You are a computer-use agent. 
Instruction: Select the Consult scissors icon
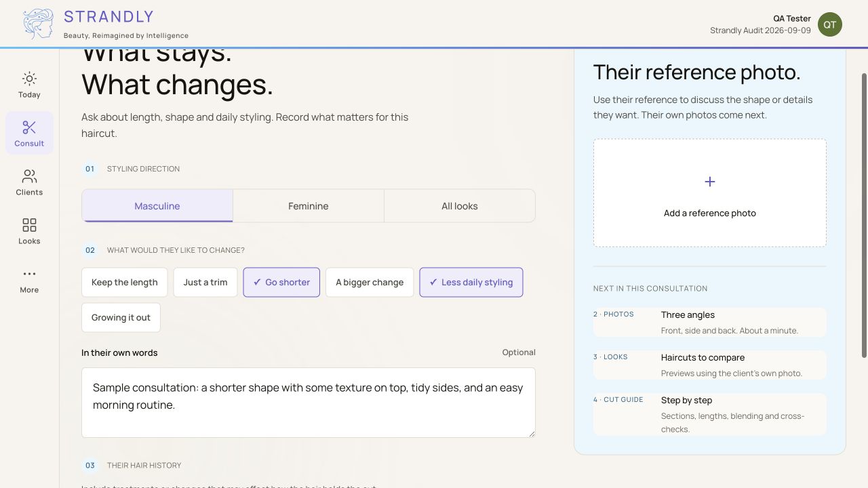click(29, 127)
